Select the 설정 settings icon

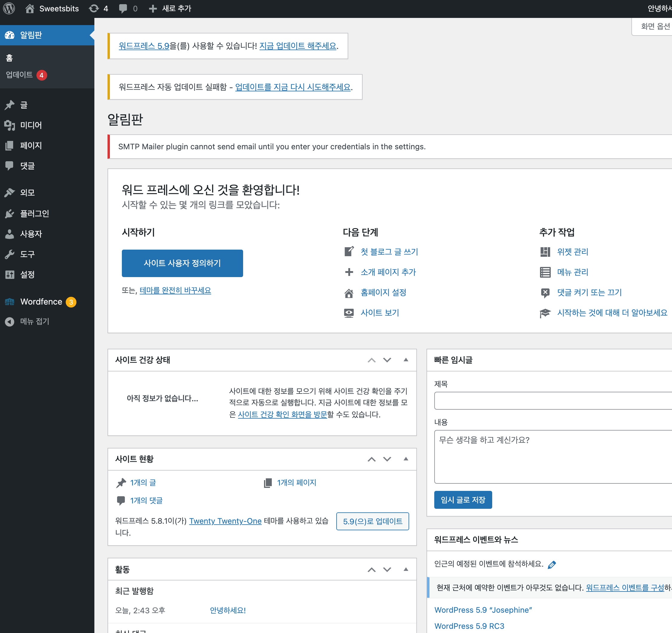pos(10,275)
